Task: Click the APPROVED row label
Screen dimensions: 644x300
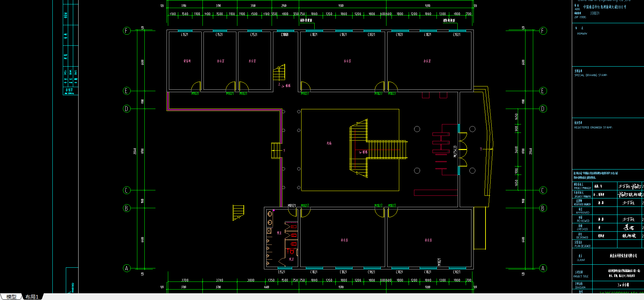Action: click(583, 213)
